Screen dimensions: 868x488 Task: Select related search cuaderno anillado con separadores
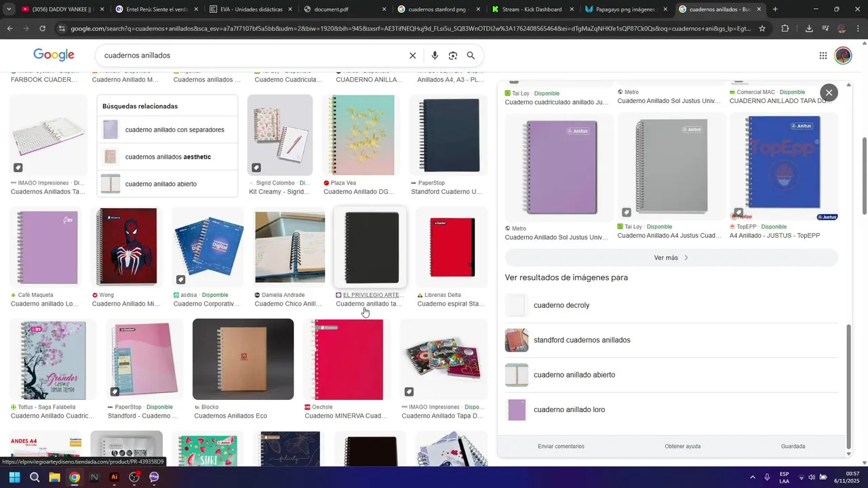coord(167,129)
